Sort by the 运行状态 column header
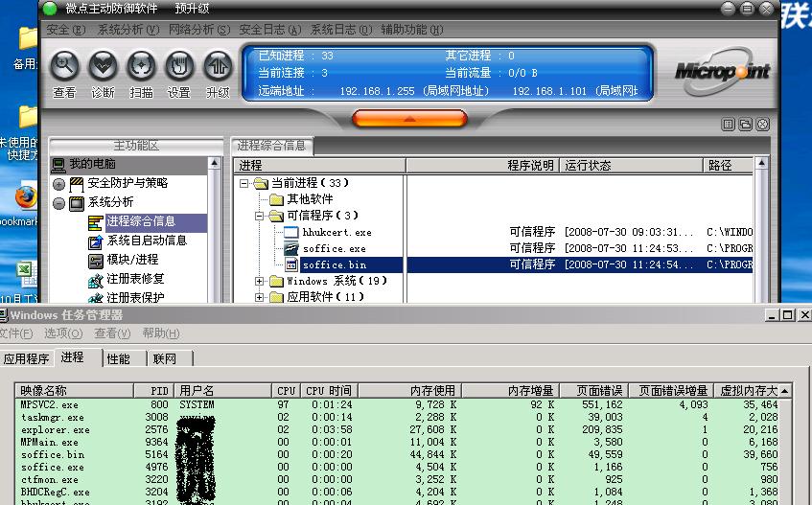812x505 pixels. point(631,166)
